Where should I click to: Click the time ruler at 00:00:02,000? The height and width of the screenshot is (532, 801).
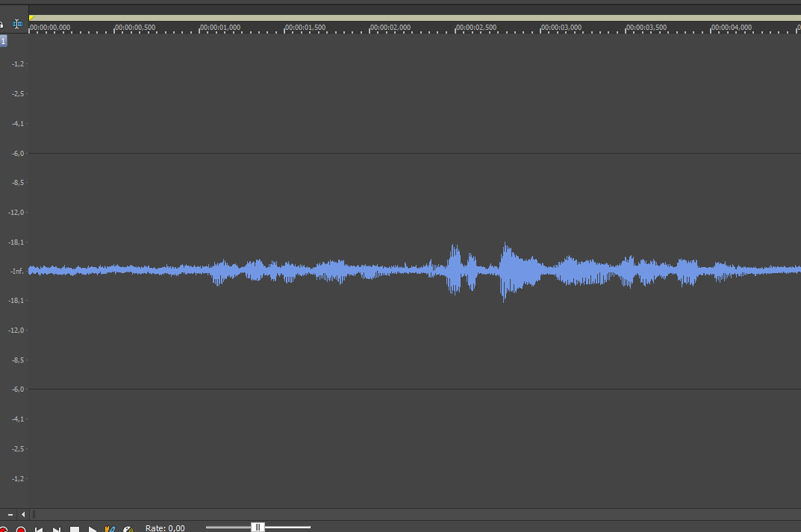pyautogui.click(x=371, y=30)
